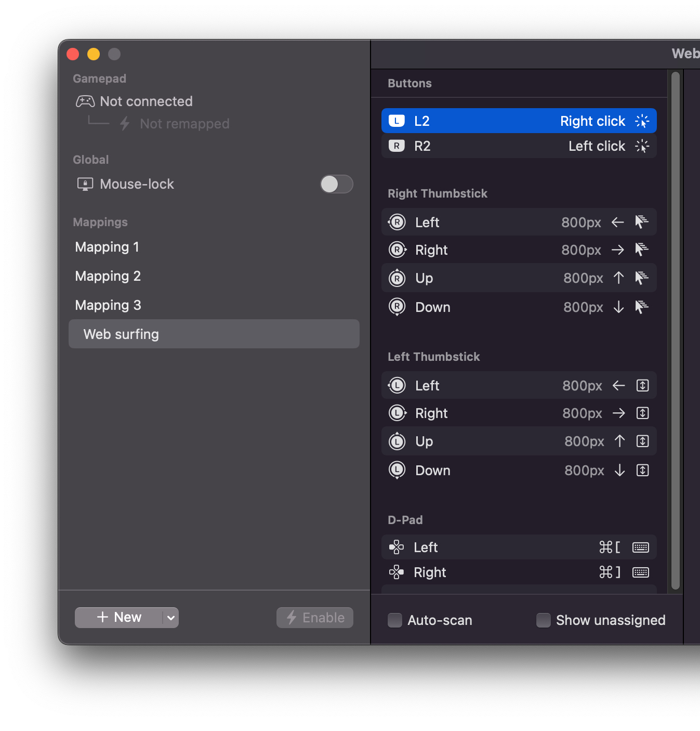Click the Left Thumbstick Down direction icon
The image size is (700, 731).
397,471
